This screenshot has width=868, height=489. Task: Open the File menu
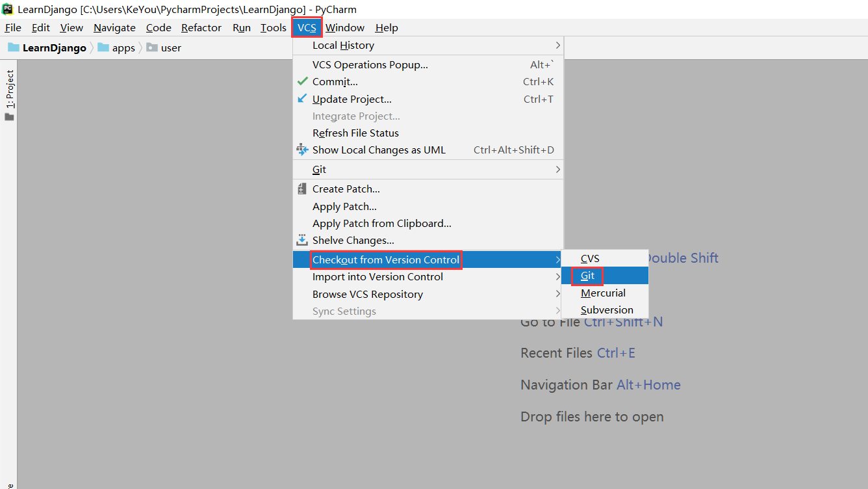point(13,27)
